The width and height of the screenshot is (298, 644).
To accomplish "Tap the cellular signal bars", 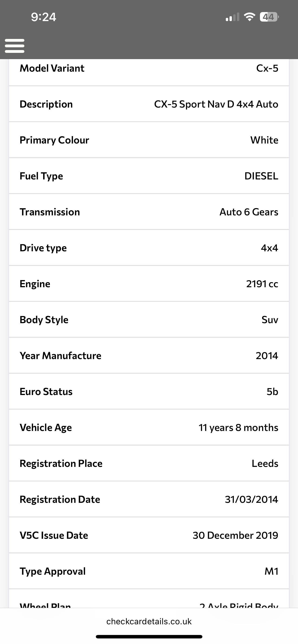I will tap(233, 17).
